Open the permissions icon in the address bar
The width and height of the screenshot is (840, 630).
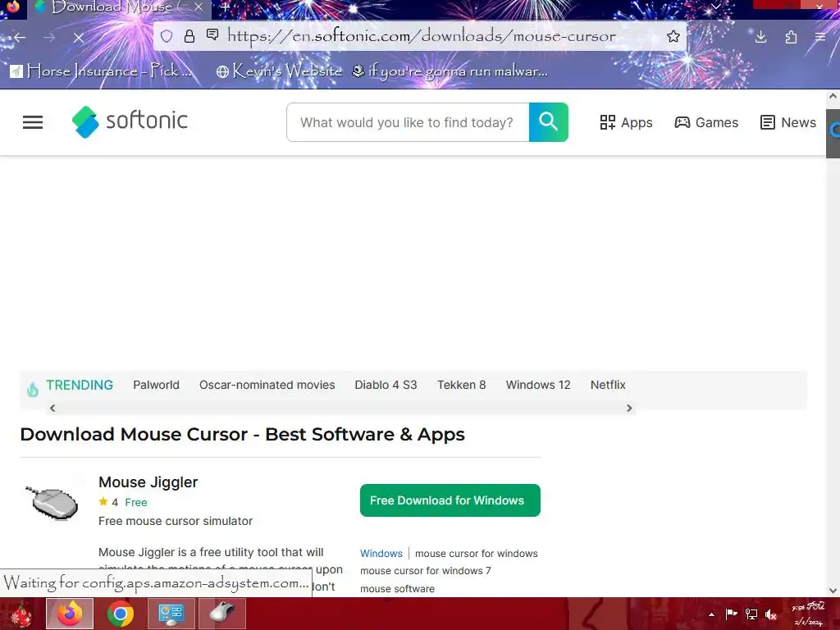(212, 35)
